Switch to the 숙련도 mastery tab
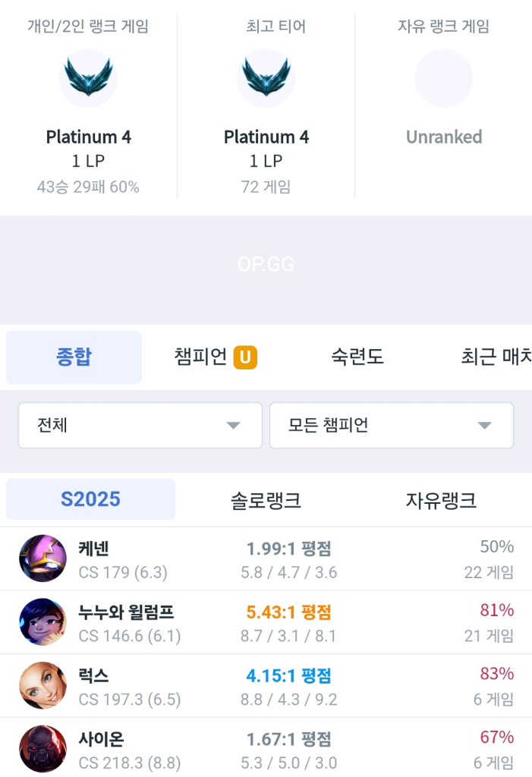The height and width of the screenshot is (777, 532). click(357, 357)
